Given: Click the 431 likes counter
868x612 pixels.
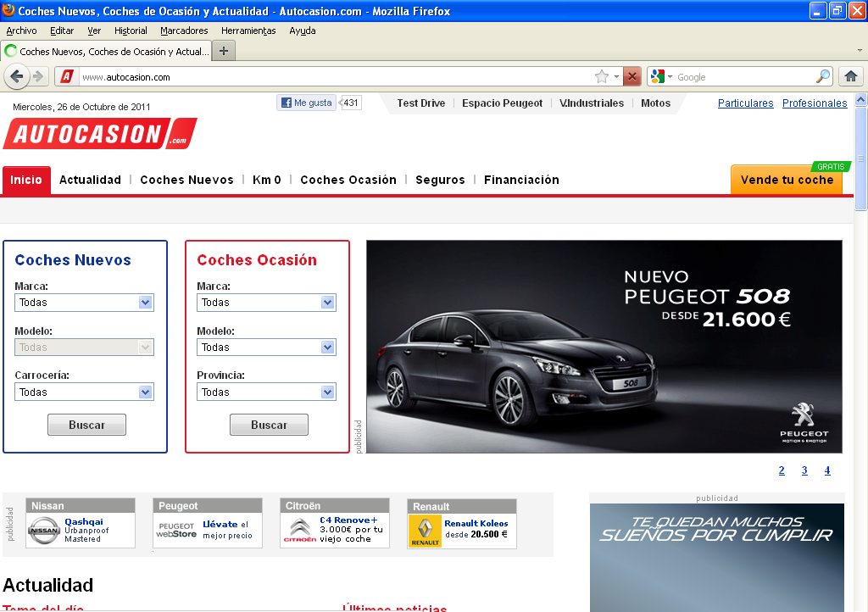Looking at the screenshot, I should click(x=350, y=103).
